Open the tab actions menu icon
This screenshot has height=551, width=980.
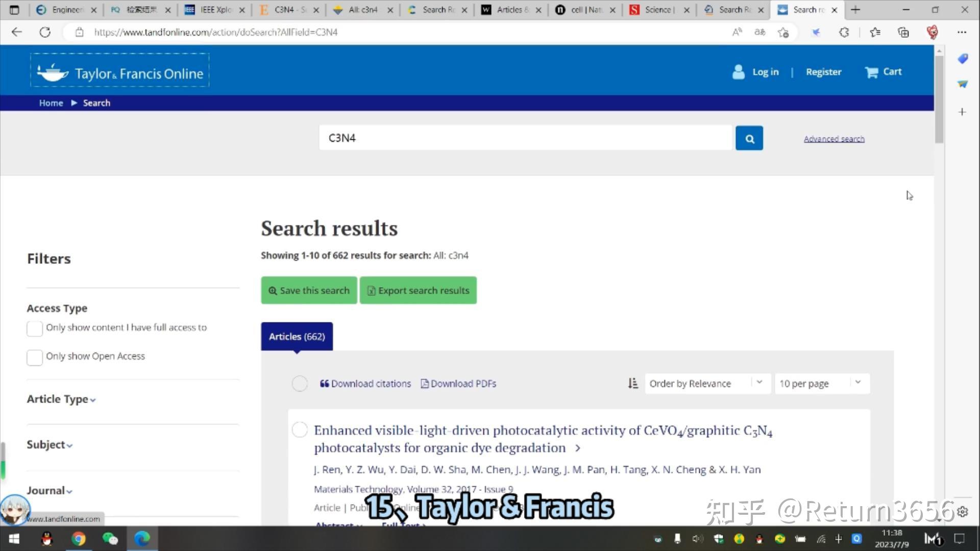point(14,10)
